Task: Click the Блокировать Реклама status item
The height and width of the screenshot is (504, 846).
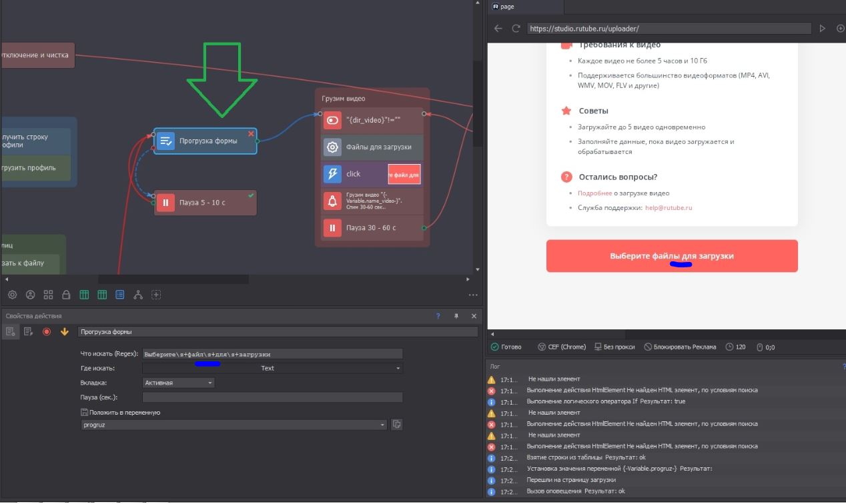Action: (680, 347)
